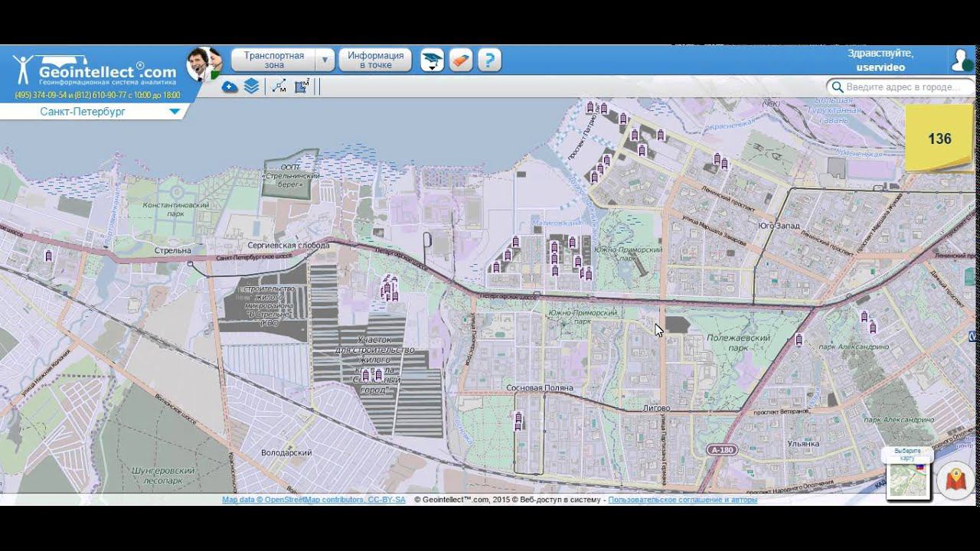
Task: Open the yellow sticky note showing 136
Action: (x=939, y=139)
